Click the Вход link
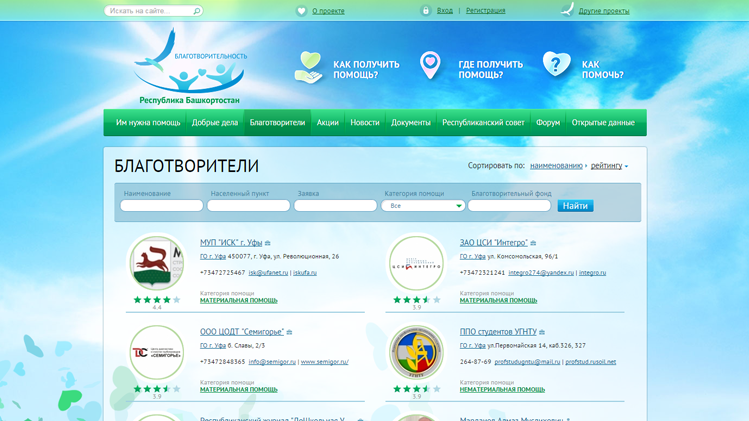 (x=445, y=11)
